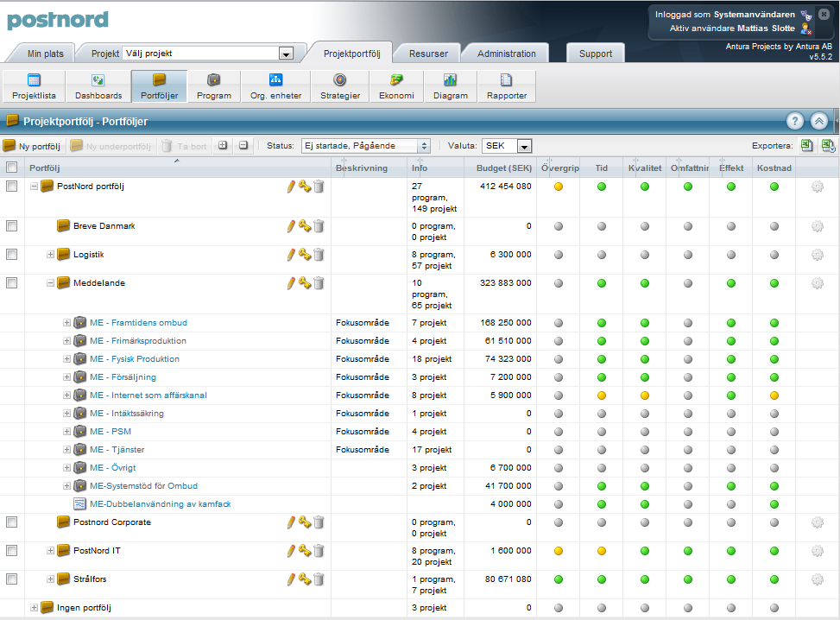Image resolution: width=840 pixels, height=620 pixels.
Task: Expand the PostNord IT node
Action: click(50, 550)
